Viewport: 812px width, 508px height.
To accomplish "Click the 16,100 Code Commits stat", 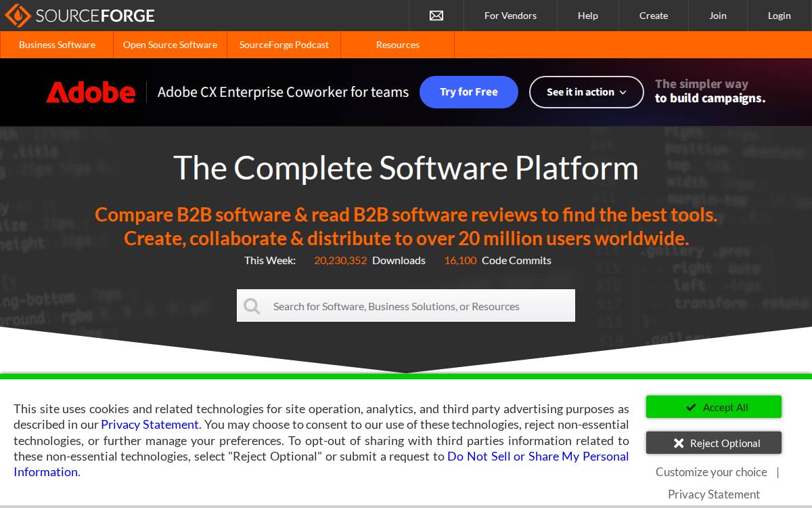I will click(498, 260).
